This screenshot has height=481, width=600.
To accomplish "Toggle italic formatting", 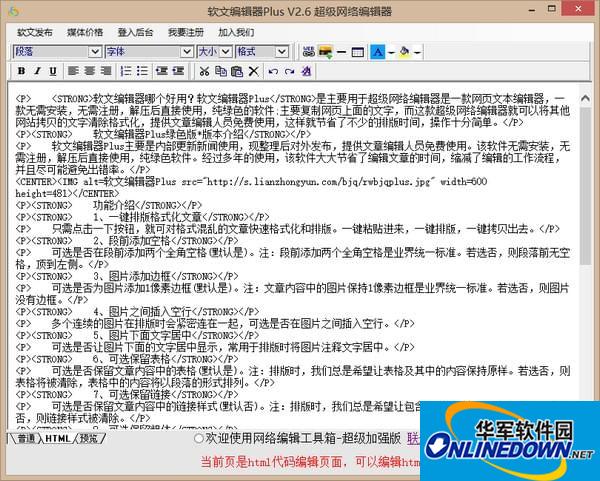I will point(38,71).
